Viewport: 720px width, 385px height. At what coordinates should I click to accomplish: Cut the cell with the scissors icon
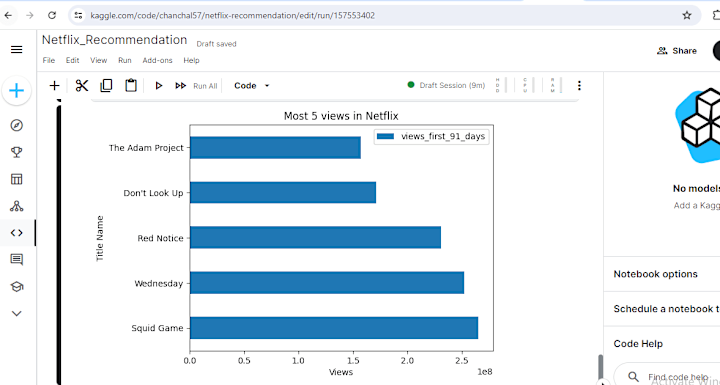click(x=82, y=85)
